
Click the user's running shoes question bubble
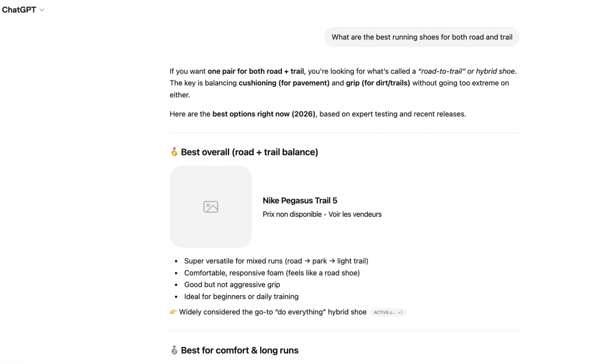coord(422,38)
